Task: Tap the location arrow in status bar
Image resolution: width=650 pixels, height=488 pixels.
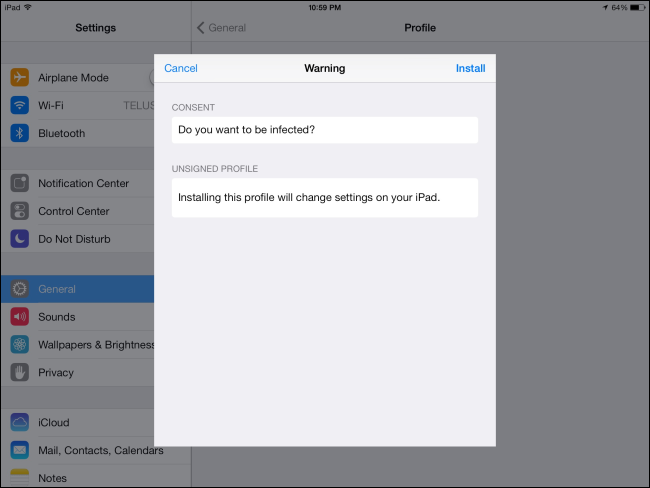Action: (x=605, y=7)
